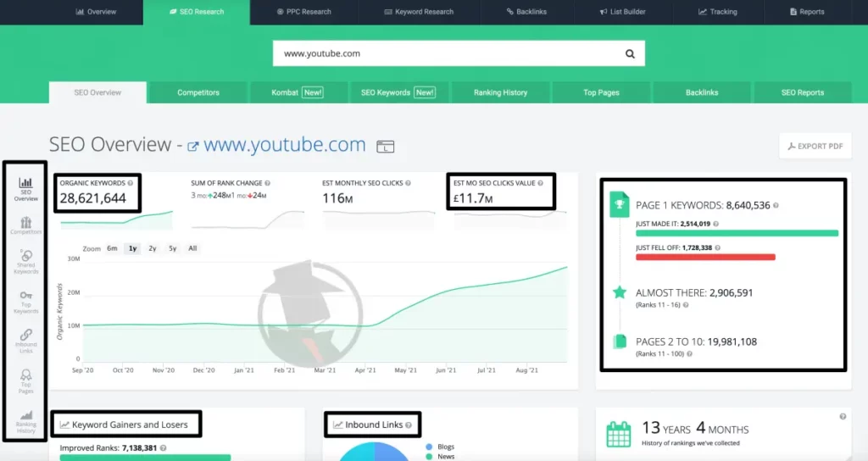Click help icon by Ranks 11 - 16
This screenshot has height=461, width=868.
click(x=686, y=305)
